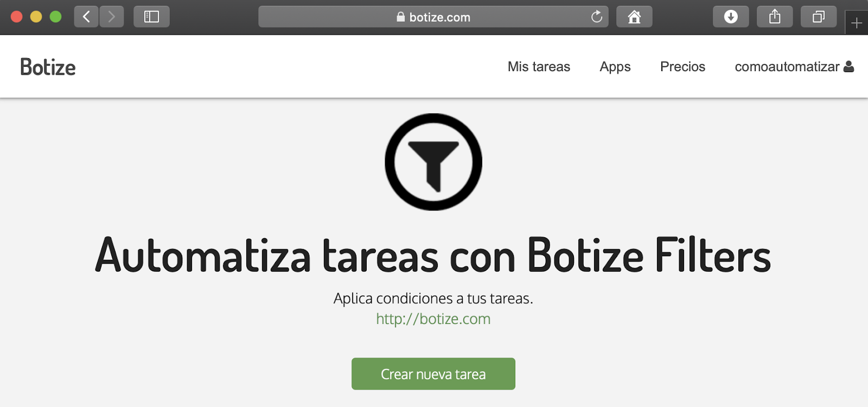Open the user profile icon next to comoautomatizar
Image resolution: width=868 pixels, height=407 pixels.
coord(849,66)
